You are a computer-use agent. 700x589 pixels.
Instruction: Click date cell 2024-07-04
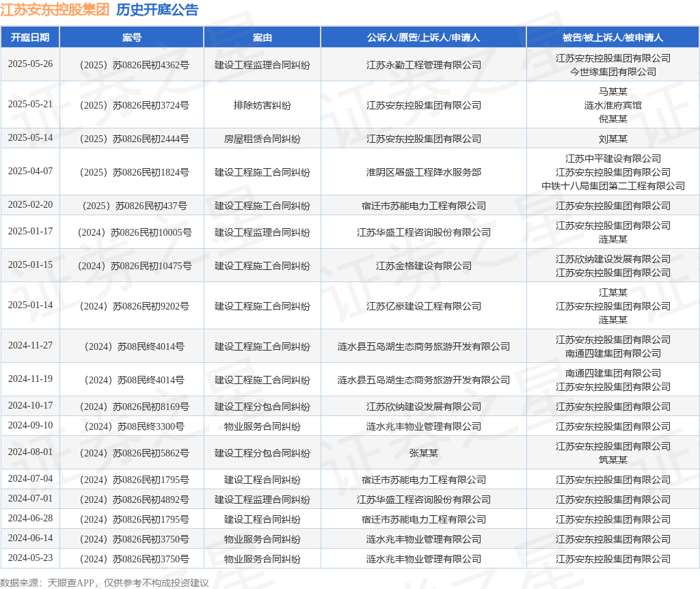(30, 479)
